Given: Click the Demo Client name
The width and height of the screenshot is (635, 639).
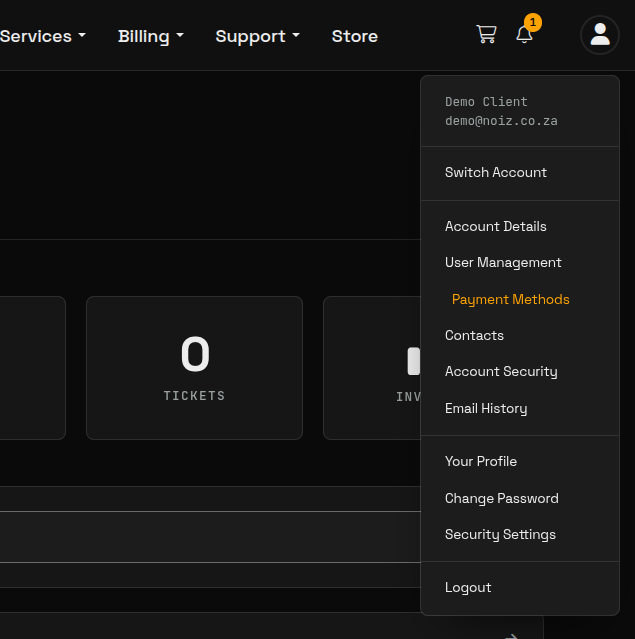Looking at the screenshot, I should (x=486, y=101).
